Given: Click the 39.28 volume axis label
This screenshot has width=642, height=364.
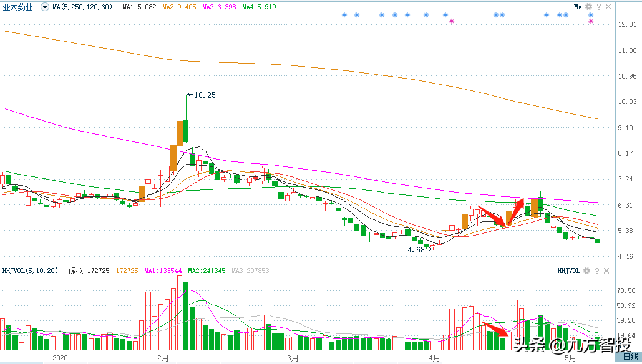Looking at the screenshot, I should 626,320.
